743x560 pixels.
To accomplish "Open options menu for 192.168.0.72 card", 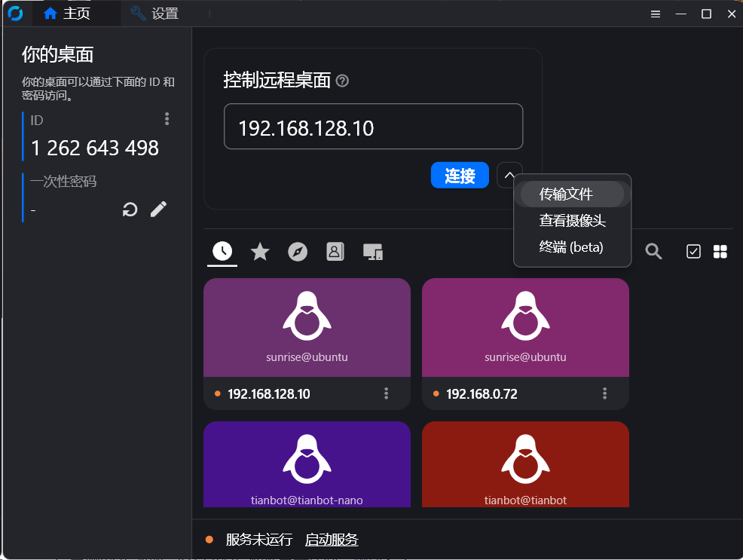I will (605, 393).
